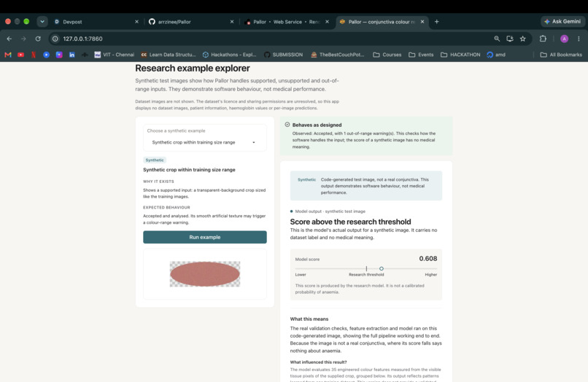The width and height of the screenshot is (588, 382).
Task: Switch to the arrzinee/Pallor GitHub tab
Action: (x=191, y=22)
